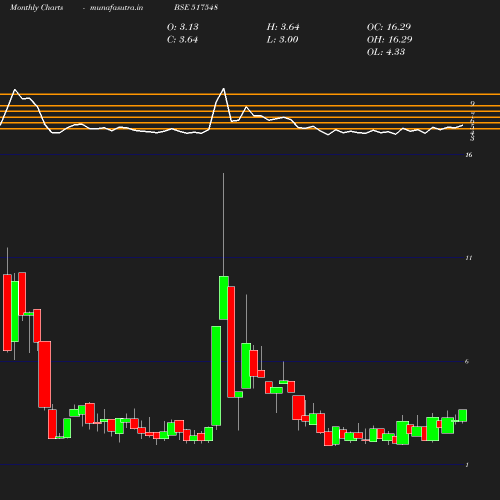Select the low value L: 3.00

283,40
